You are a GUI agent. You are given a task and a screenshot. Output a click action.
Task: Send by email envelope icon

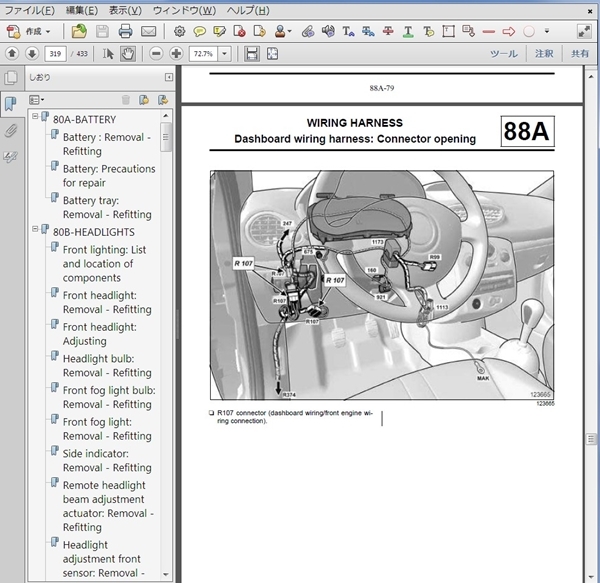coord(148,31)
